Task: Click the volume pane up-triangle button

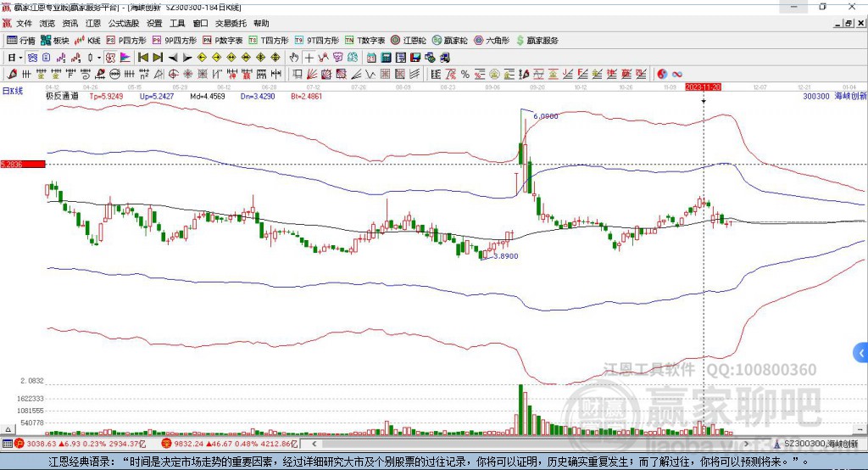Action: (x=8, y=429)
